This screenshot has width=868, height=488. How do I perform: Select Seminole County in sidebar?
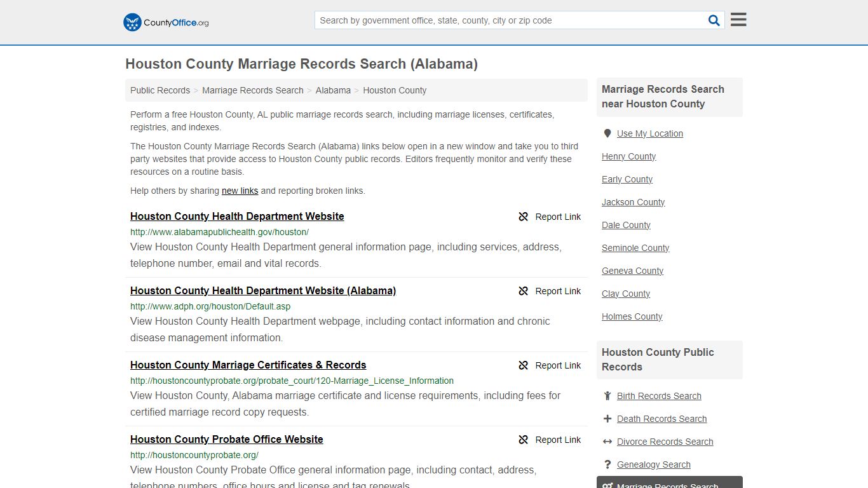coord(635,248)
